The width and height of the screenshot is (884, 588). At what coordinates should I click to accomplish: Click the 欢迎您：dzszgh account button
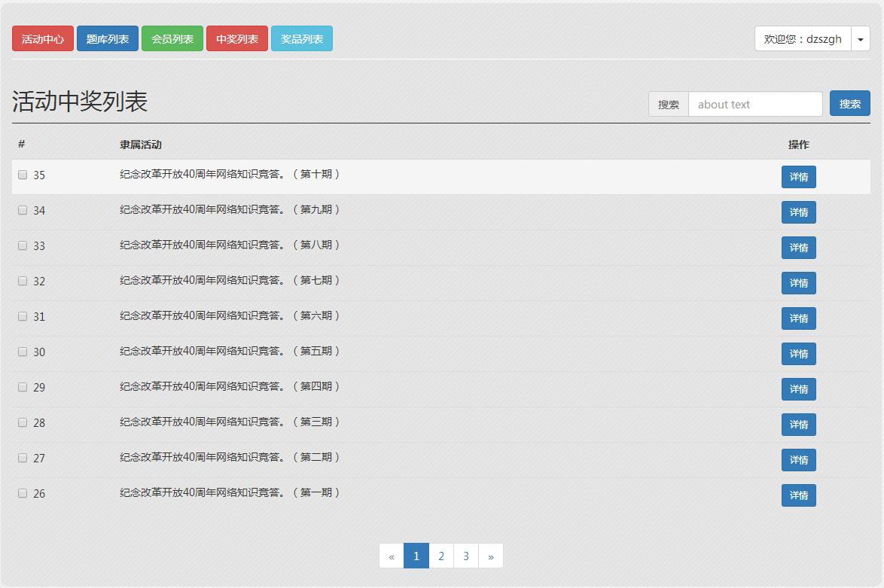803,39
